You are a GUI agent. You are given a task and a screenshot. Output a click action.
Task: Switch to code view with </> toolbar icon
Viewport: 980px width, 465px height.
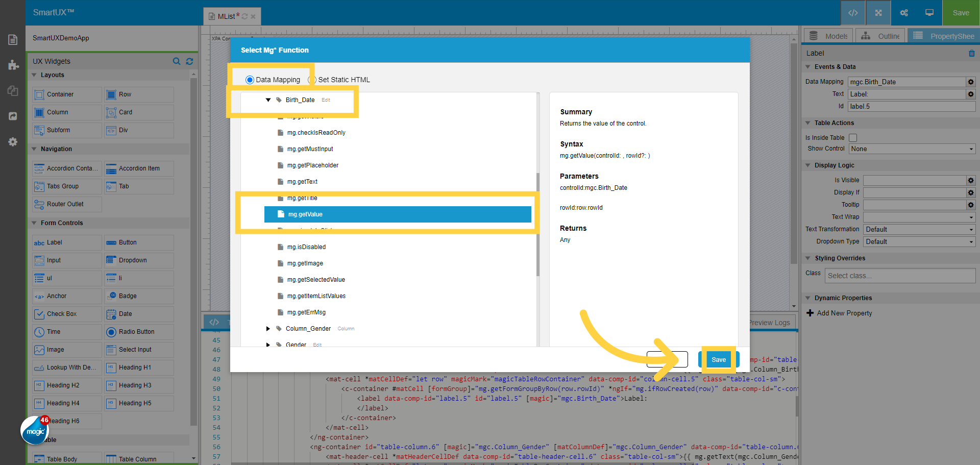click(x=852, y=13)
